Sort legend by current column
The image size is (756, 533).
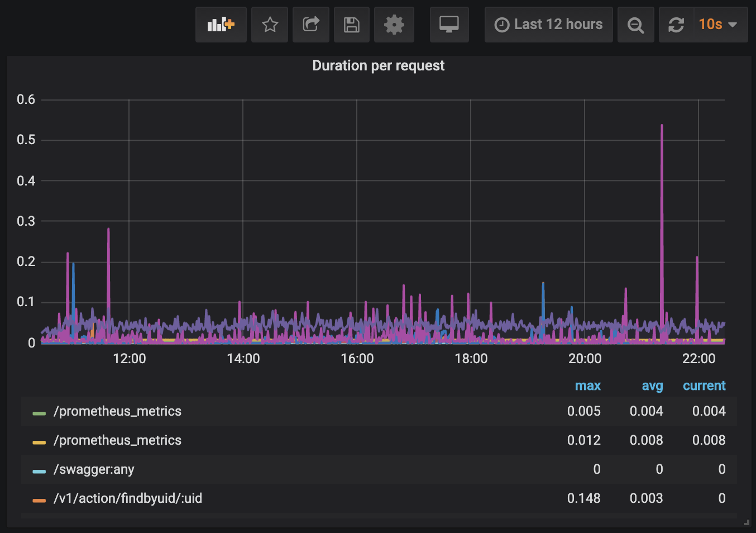tap(704, 386)
